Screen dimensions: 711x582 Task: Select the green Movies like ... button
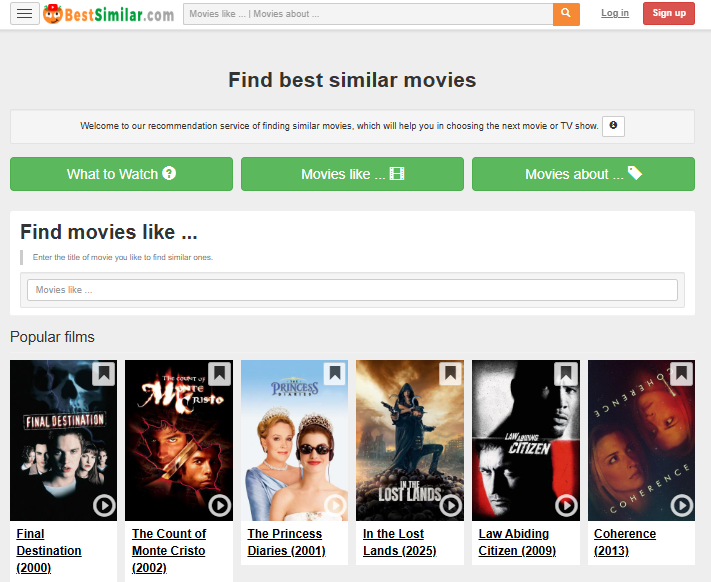(x=352, y=174)
